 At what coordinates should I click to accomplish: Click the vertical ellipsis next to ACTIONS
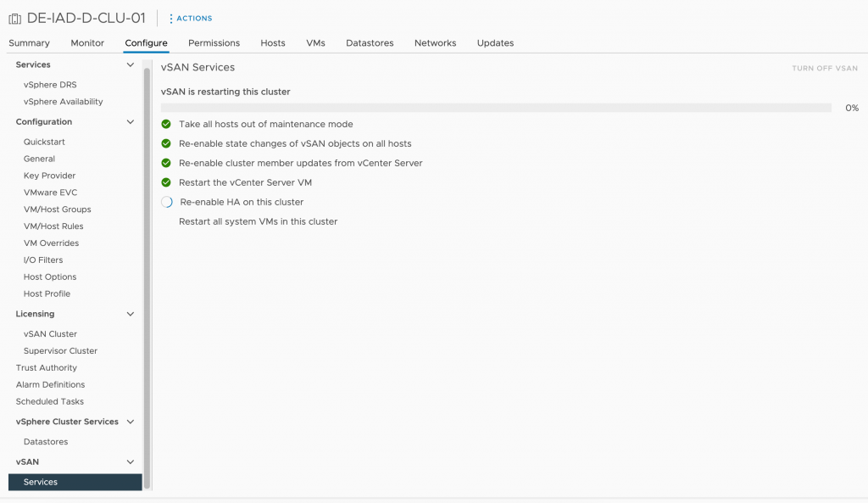coord(172,18)
